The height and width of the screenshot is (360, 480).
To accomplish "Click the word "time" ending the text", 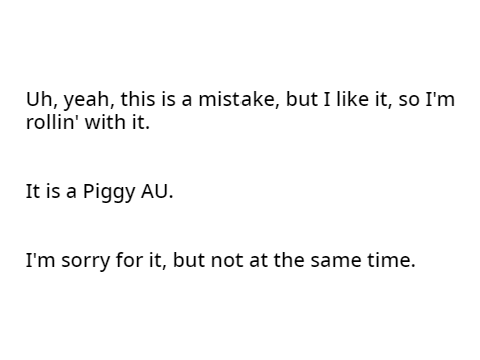I will coord(389,260).
